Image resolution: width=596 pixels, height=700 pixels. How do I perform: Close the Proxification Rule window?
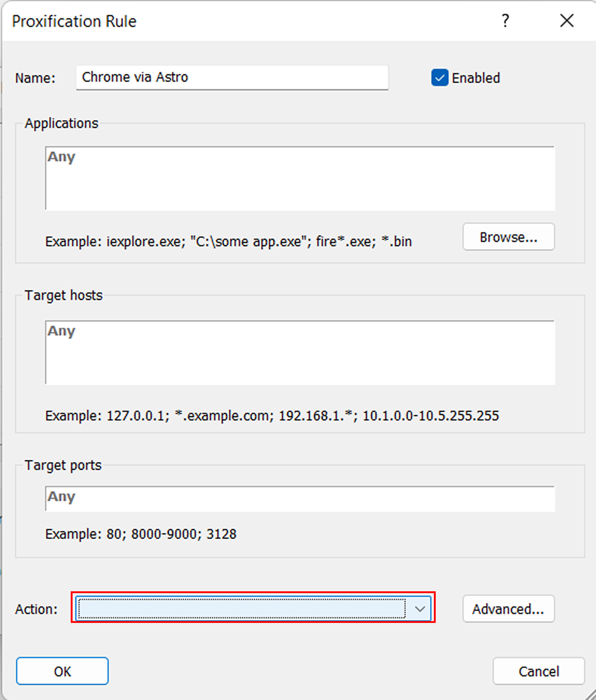click(x=567, y=21)
